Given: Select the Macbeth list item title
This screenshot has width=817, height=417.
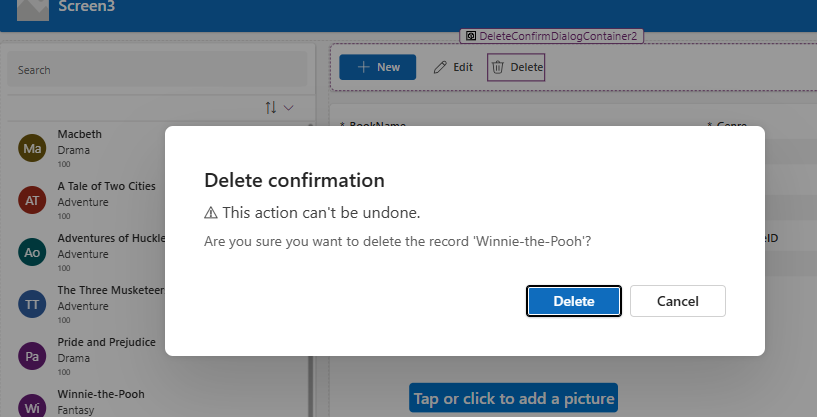Looking at the screenshot, I should (80, 134).
